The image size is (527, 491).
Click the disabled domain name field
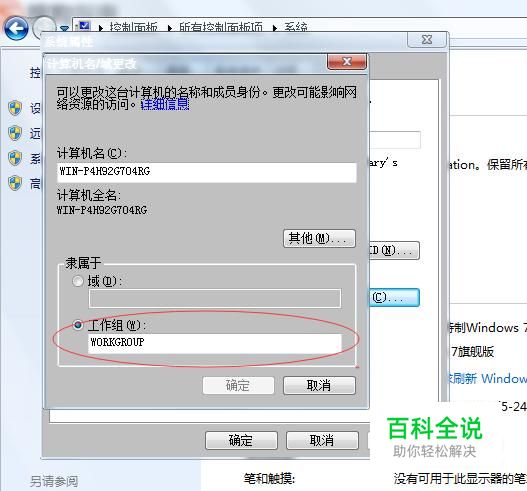(215, 298)
